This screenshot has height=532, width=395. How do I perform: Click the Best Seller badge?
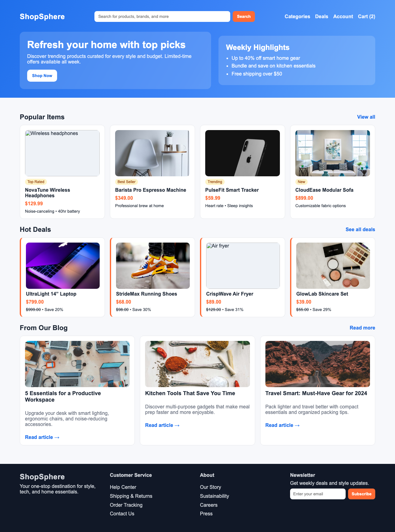[x=127, y=182]
